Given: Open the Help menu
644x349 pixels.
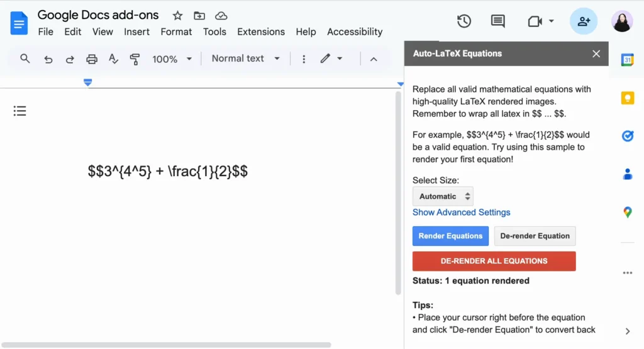Looking at the screenshot, I should tap(306, 32).
